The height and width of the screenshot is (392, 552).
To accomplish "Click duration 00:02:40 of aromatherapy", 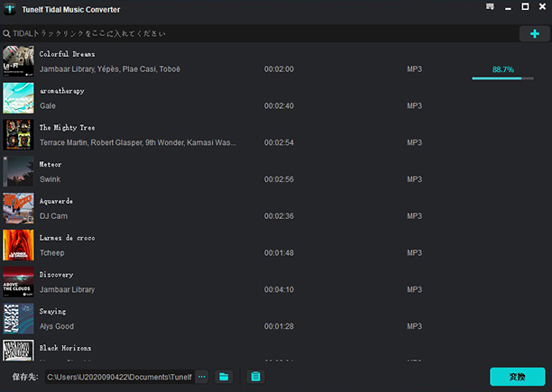I will coord(279,105).
